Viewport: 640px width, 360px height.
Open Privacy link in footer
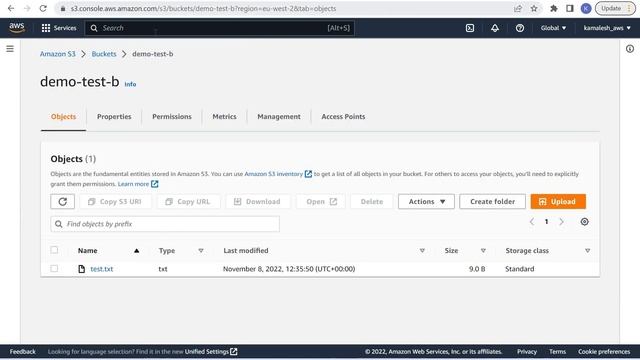(x=527, y=351)
